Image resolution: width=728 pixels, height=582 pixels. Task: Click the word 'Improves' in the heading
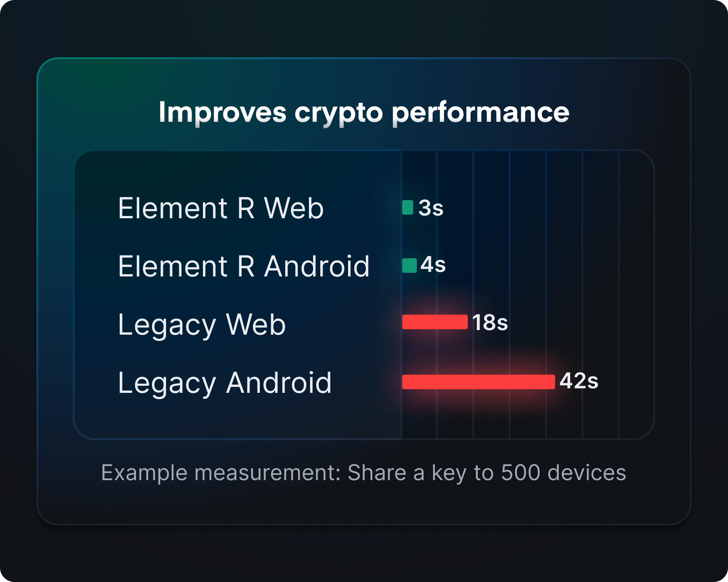click(222, 112)
